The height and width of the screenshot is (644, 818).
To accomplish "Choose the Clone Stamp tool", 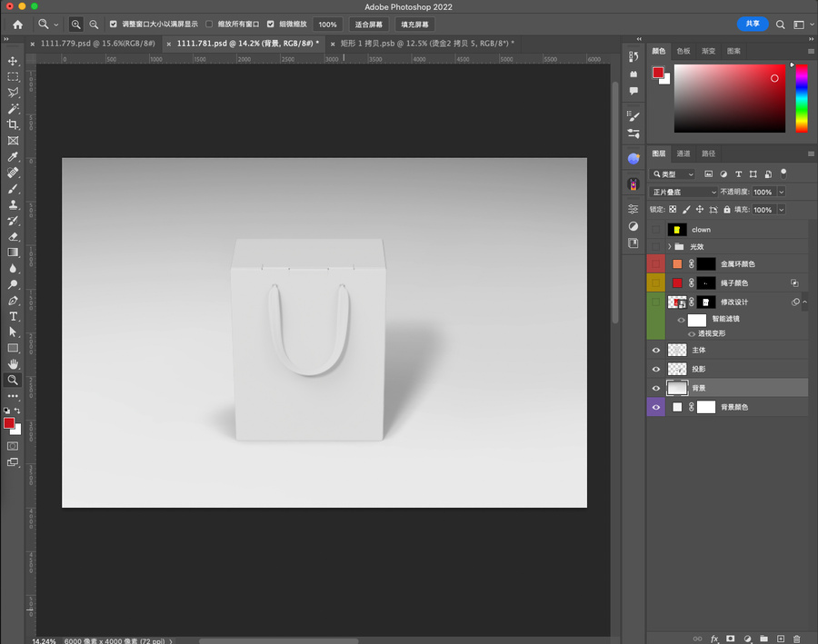I will coord(13,204).
